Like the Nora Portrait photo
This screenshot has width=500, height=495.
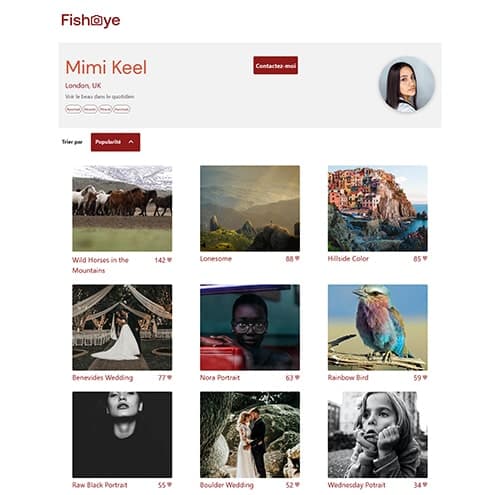point(297,377)
